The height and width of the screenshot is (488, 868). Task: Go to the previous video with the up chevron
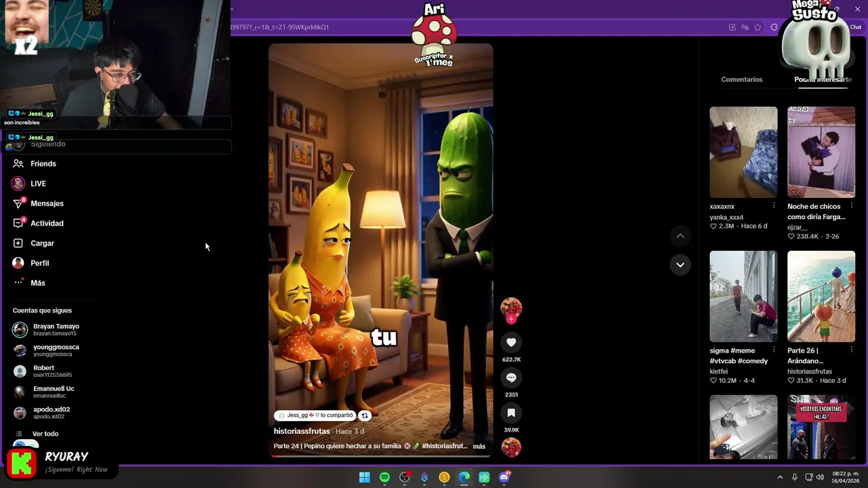point(680,236)
